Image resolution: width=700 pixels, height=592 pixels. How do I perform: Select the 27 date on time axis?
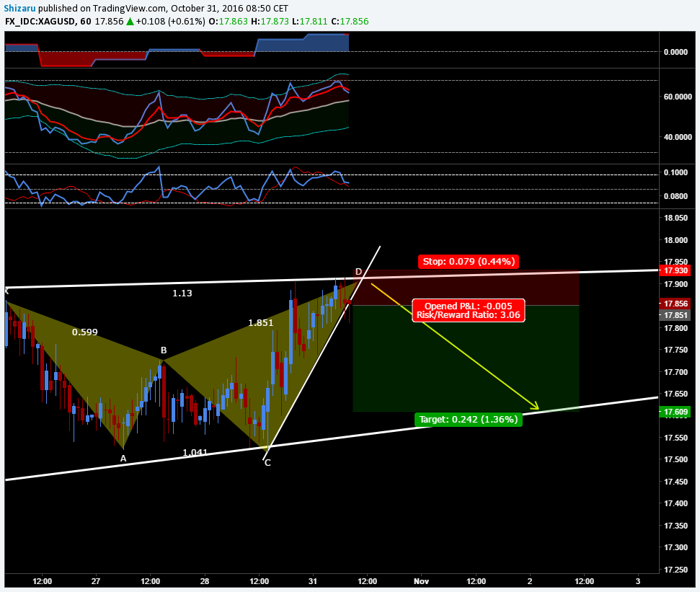[x=96, y=581]
